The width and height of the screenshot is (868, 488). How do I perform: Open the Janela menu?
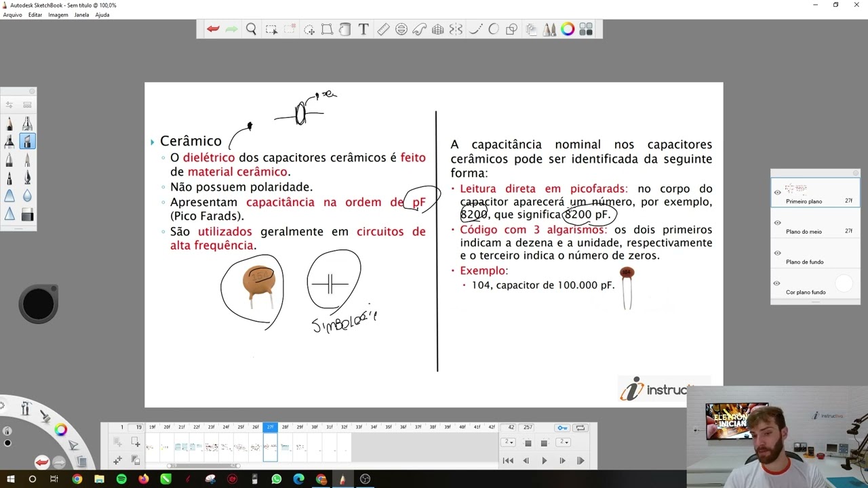[x=81, y=14]
